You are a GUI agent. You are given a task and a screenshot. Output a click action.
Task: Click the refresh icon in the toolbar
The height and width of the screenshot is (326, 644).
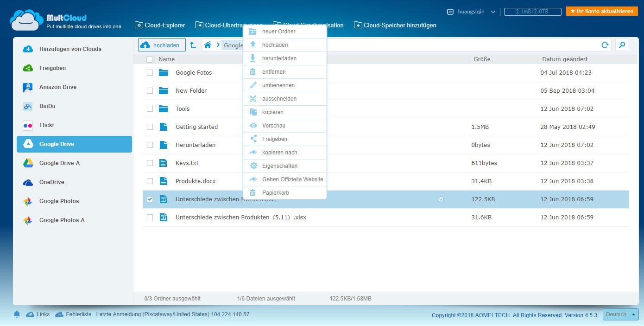click(605, 45)
